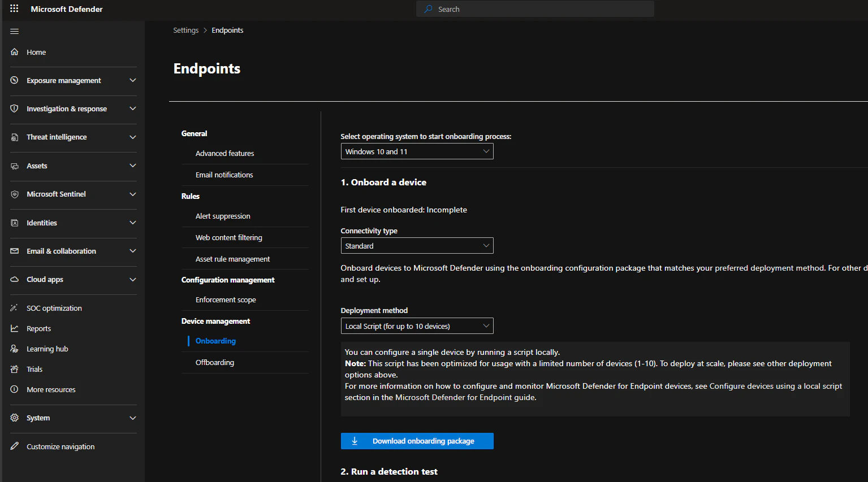868x482 pixels.
Task: Click the Configuration management section heading
Action: 228,280
